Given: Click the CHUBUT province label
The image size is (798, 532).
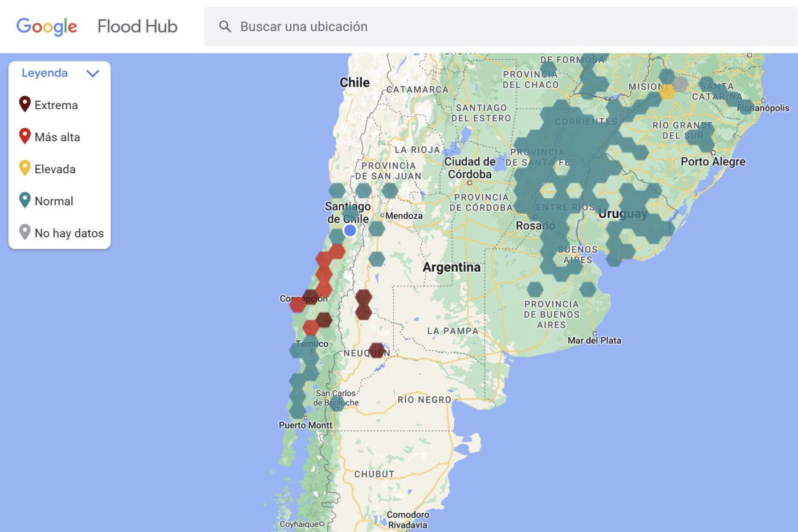Looking at the screenshot, I should click(374, 474).
